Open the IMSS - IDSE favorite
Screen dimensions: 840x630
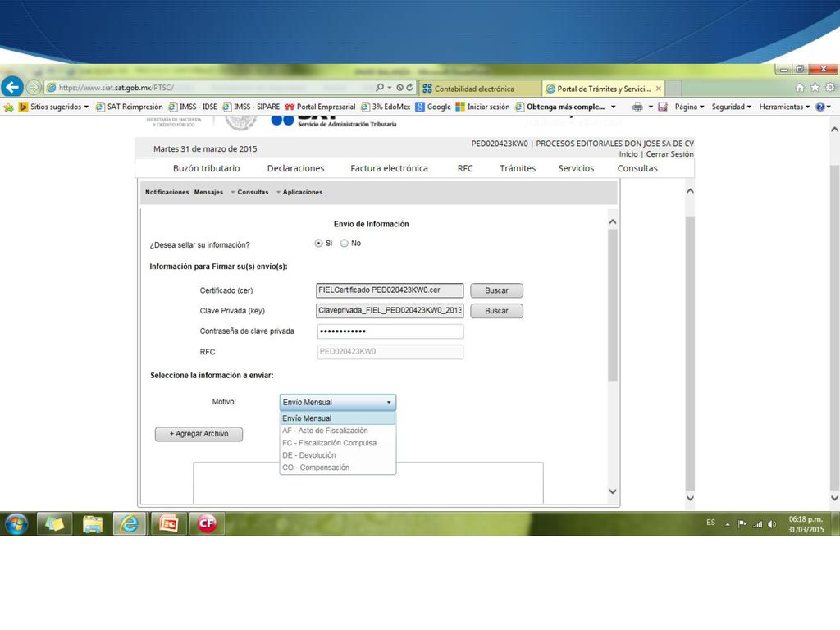pyautogui.click(x=193, y=107)
